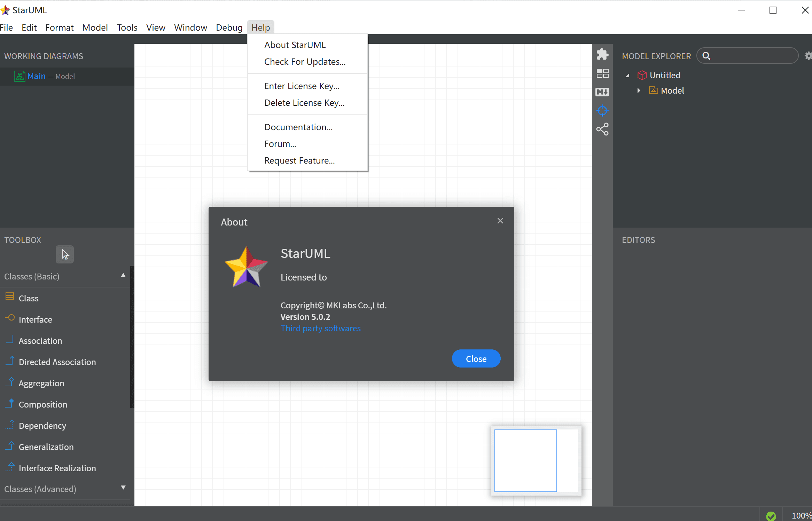
Task: Open the Tools menu
Action: tap(127, 27)
